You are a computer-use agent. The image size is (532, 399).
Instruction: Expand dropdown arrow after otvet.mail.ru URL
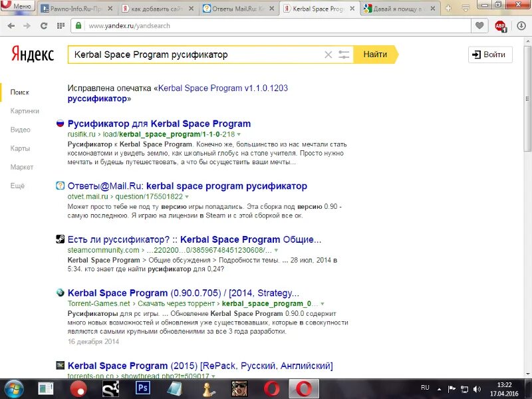pos(187,197)
